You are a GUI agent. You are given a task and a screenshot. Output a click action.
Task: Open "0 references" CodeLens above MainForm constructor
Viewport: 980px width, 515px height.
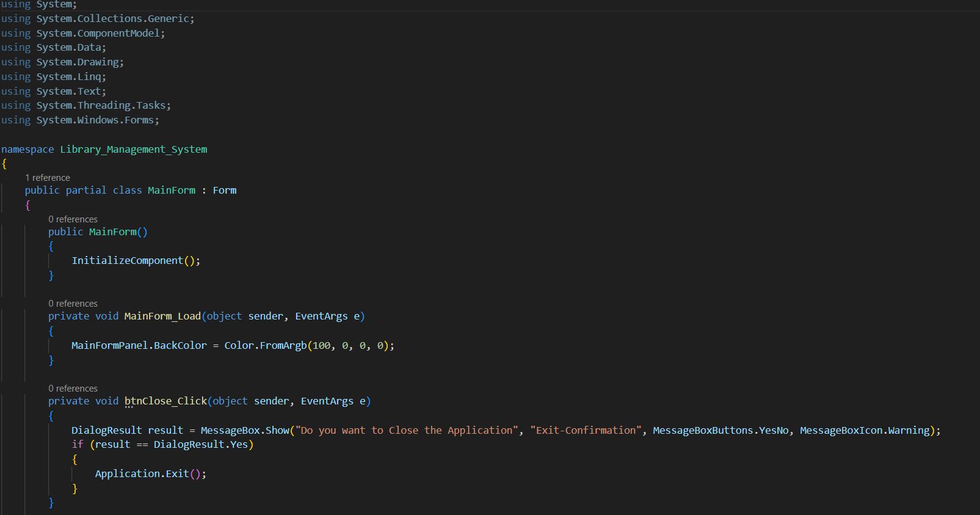[73, 219]
